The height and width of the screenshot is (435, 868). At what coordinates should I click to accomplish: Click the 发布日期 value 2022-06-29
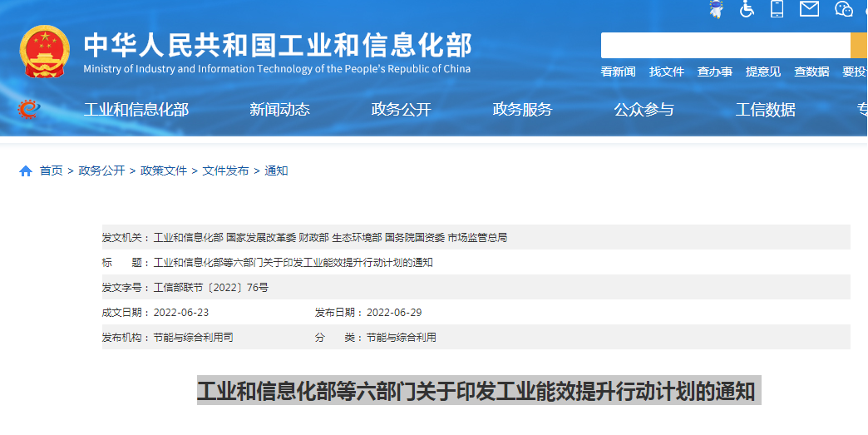394,313
